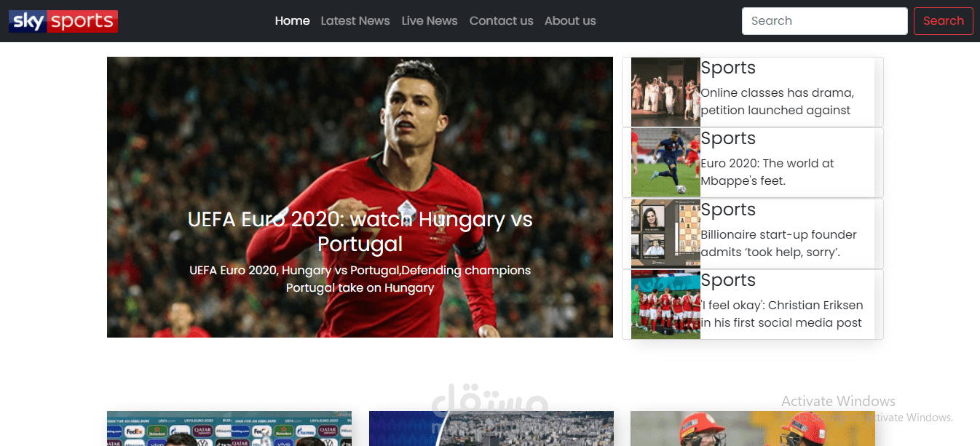980x446 pixels.
Task: Click the 'Online classes has drama' story text
Action: 778,102
